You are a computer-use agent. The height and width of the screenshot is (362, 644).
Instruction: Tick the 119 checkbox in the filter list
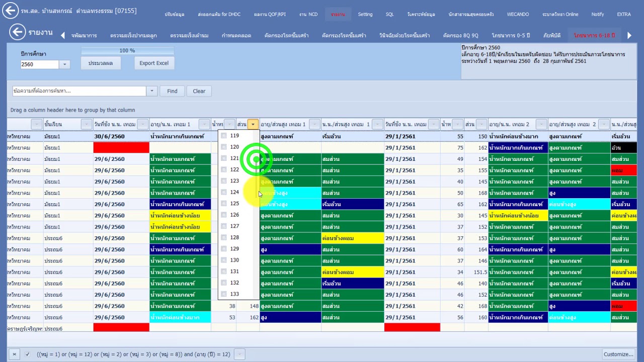[x=223, y=136]
